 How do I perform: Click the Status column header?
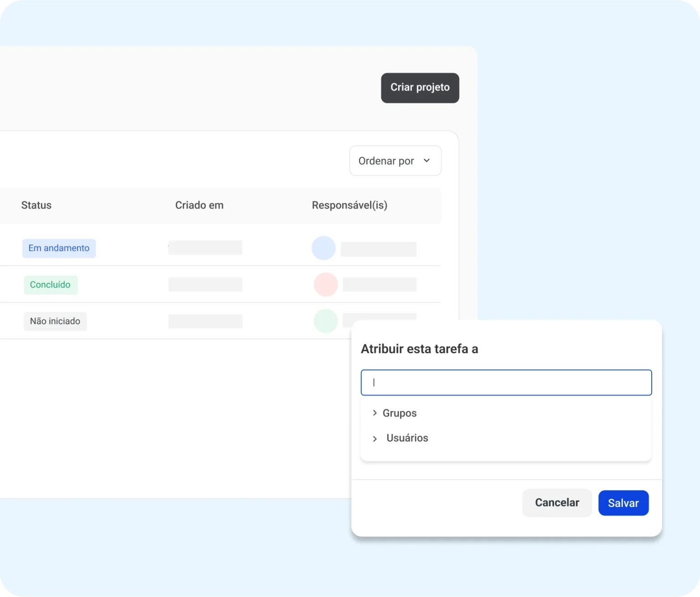point(36,205)
